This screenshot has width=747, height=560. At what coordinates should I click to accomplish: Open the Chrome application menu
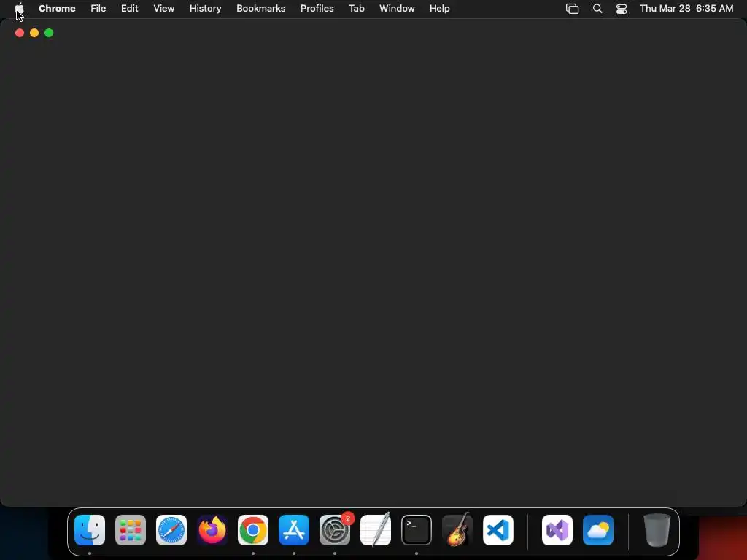pyautogui.click(x=57, y=8)
